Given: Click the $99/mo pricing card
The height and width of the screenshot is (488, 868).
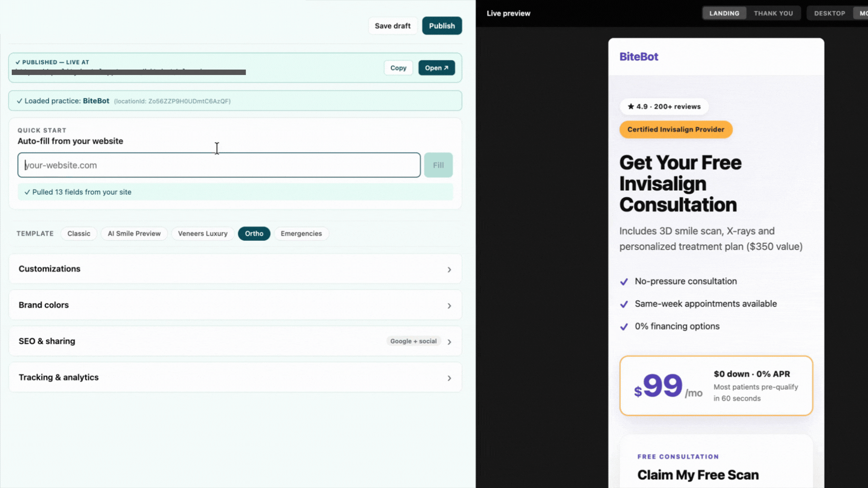Looking at the screenshot, I should (716, 385).
